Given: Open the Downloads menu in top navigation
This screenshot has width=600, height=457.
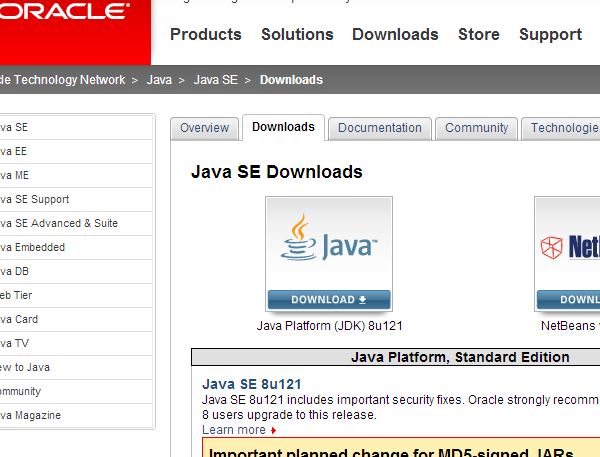Looking at the screenshot, I should coord(395,34).
